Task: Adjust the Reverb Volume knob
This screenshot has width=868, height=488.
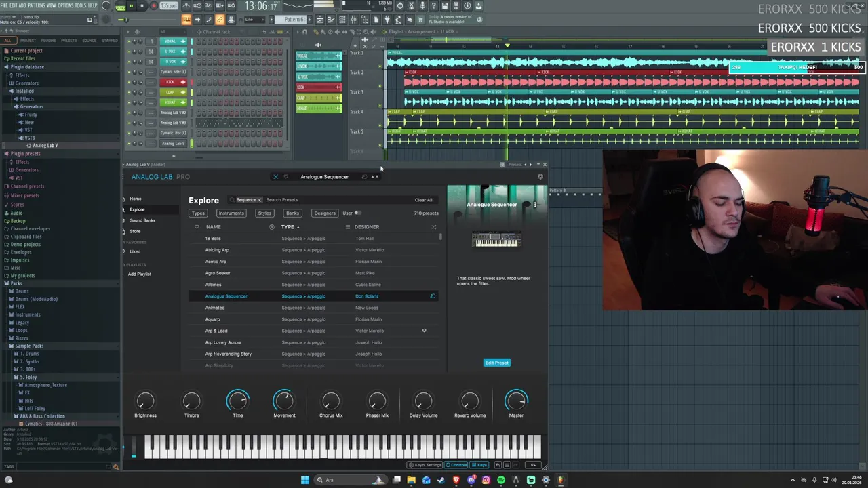Action: [470, 401]
